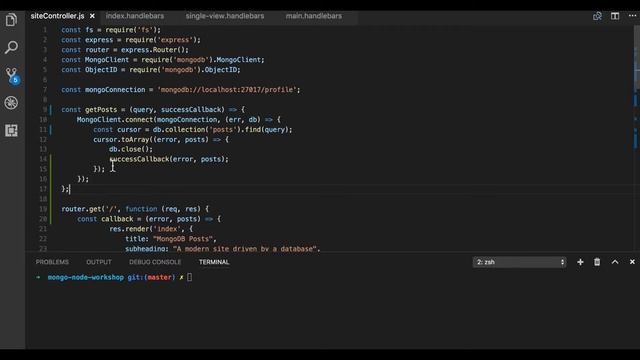Click 'successCallback(error, posts);' on line 14
640x360 pixels.
tap(169, 159)
